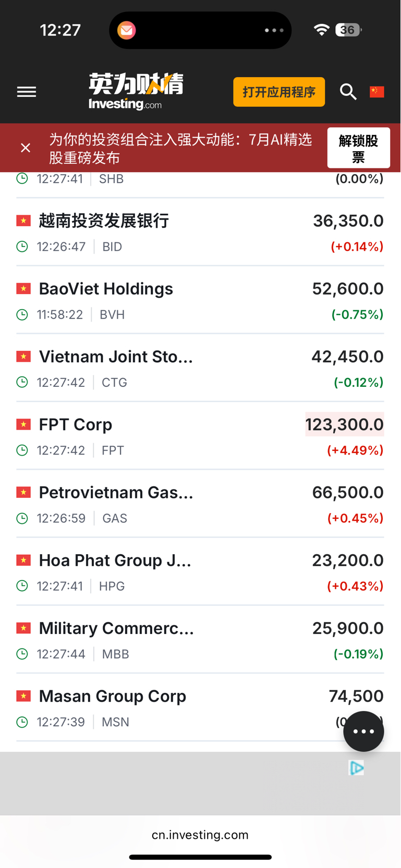
Task: Tap the Investing.com logo
Action: 136,92
